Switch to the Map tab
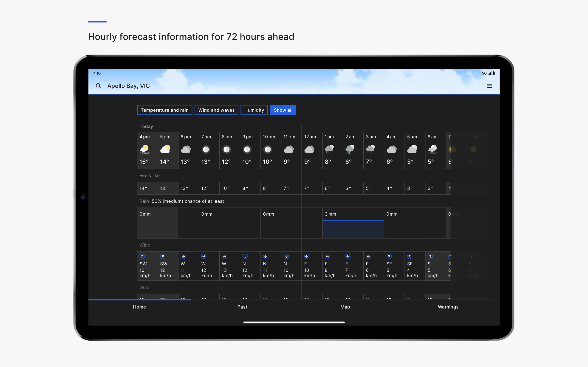The width and height of the screenshot is (588, 367). click(x=345, y=307)
